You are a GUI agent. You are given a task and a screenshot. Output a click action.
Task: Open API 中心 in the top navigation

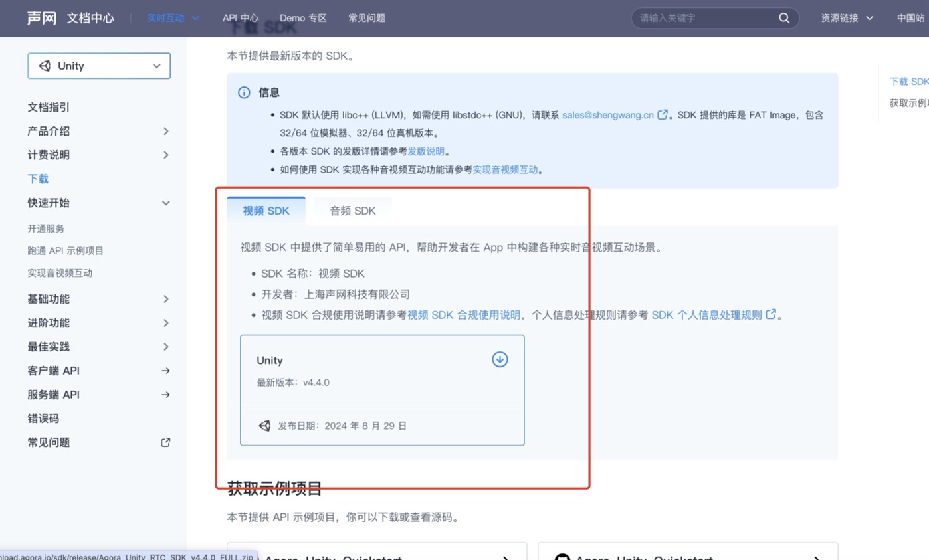click(241, 18)
